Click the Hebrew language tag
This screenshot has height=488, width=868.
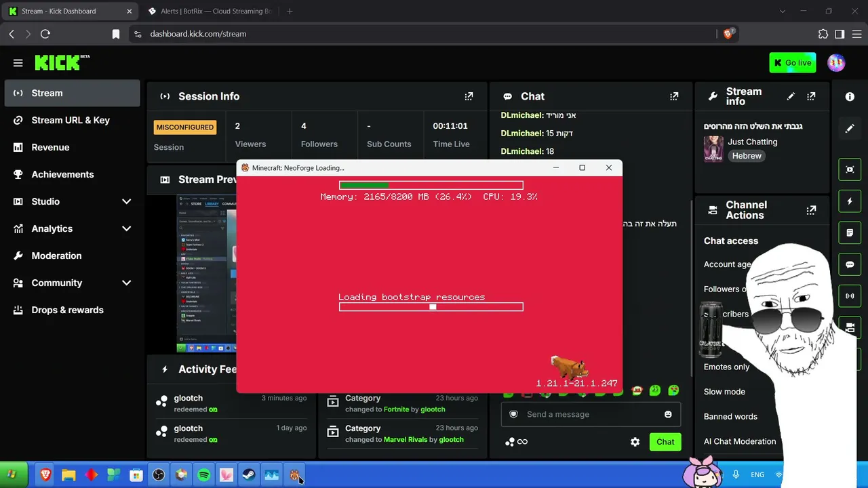click(x=747, y=156)
